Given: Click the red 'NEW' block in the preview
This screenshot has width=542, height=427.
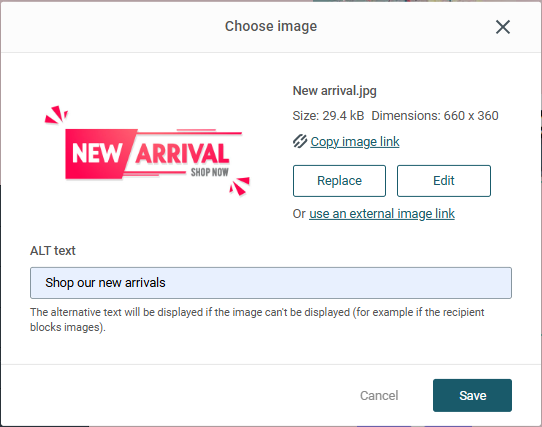Looking at the screenshot, I should (97, 154).
